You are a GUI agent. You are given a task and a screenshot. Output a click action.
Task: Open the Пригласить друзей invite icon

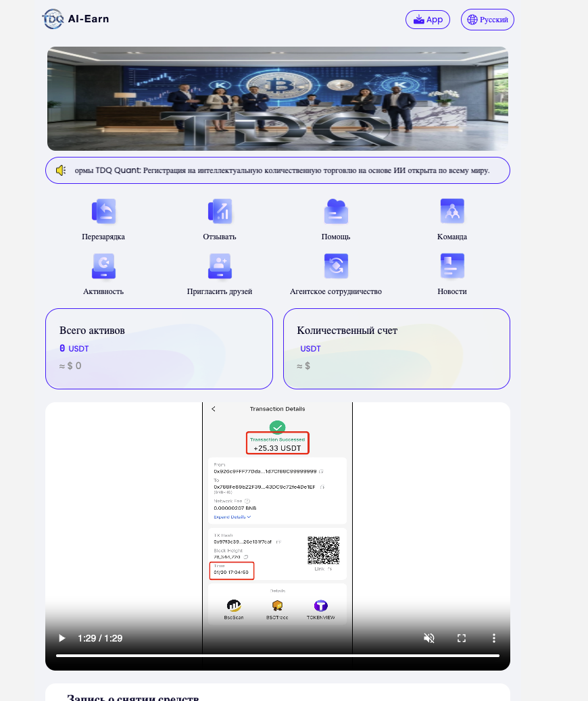pyautogui.click(x=220, y=266)
